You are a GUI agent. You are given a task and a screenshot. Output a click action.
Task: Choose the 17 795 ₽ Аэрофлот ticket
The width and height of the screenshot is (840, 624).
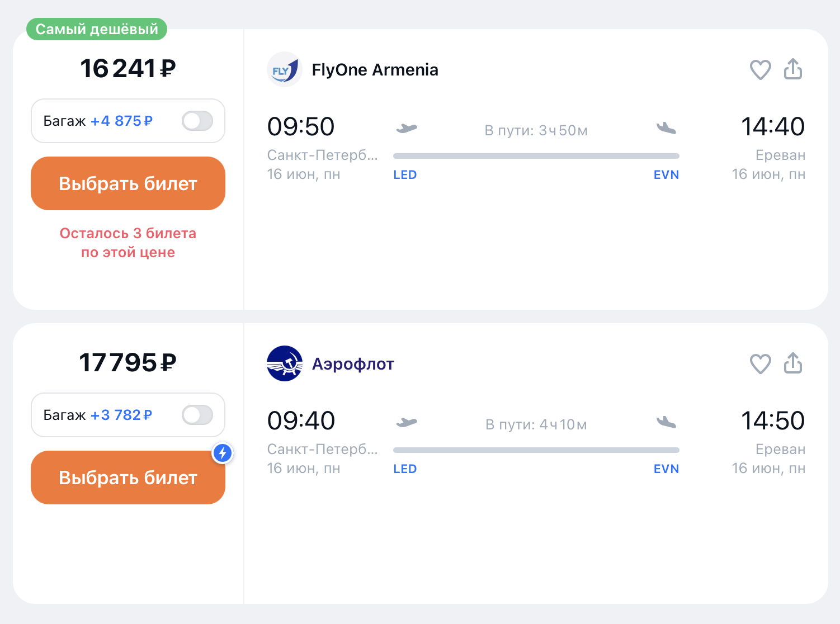pyautogui.click(x=128, y=478)
